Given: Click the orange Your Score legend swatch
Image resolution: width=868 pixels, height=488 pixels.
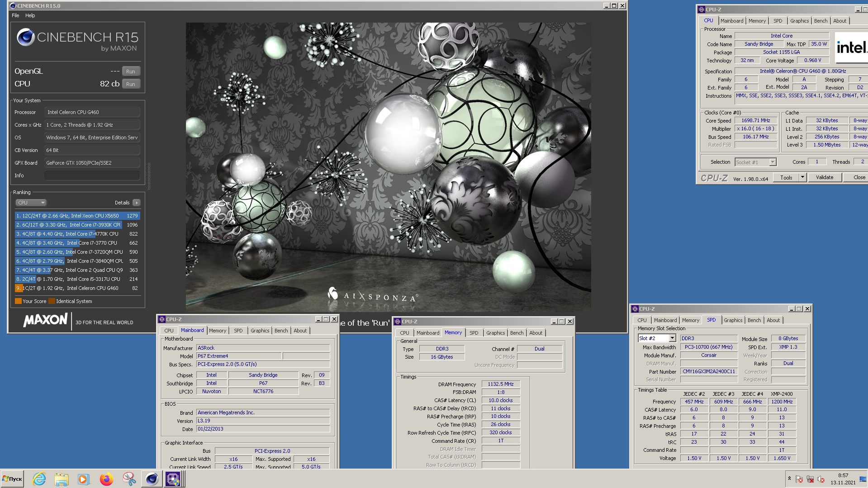Looking at the screenshot, I should pyautogui.click(x=18, y=301).
